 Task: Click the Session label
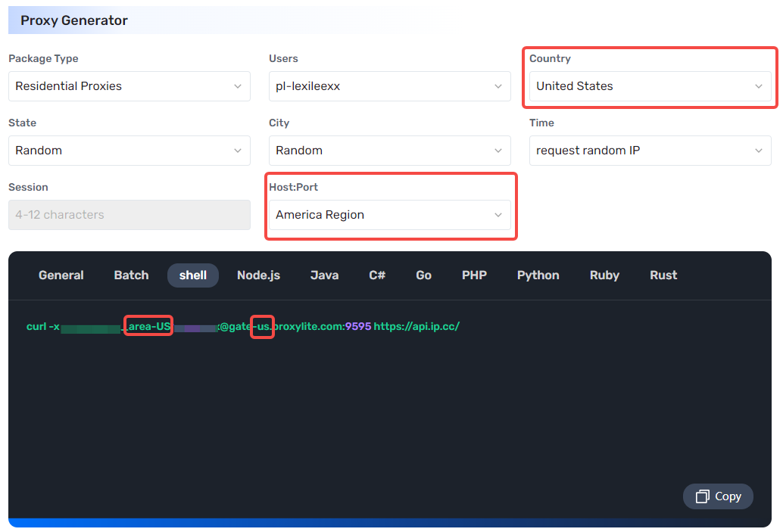point(29,187)
